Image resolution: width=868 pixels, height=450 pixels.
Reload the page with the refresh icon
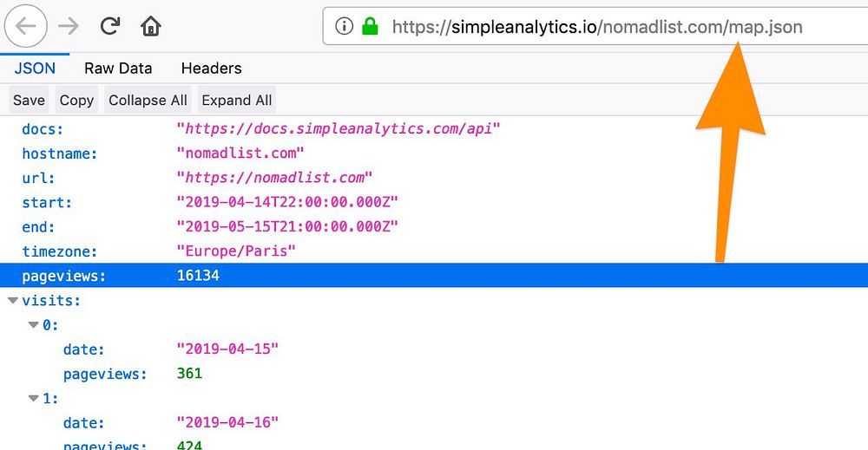coord(109,26)
